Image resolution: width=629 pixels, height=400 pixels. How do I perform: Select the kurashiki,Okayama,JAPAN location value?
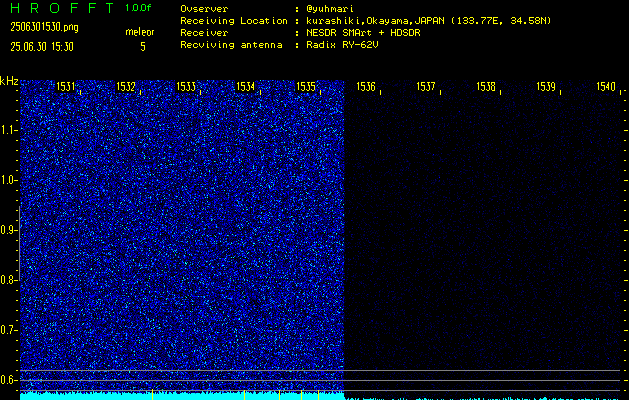428,21
